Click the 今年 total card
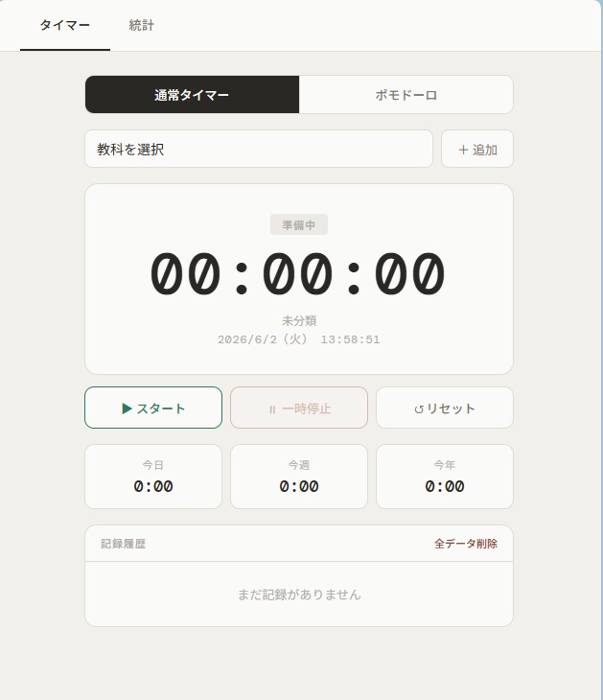This screenshot has width=603, height=700. 445,477
